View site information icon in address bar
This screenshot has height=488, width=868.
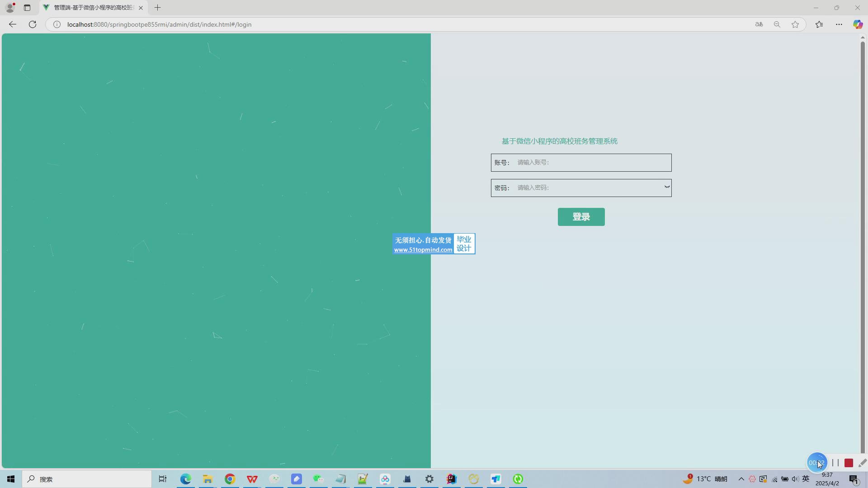[57, 24]
